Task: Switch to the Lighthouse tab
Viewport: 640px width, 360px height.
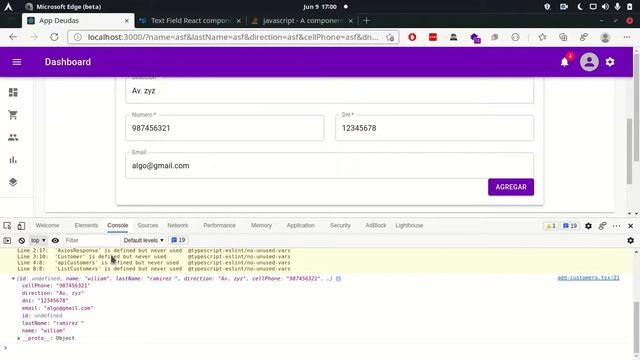Action: pos(409,225)
